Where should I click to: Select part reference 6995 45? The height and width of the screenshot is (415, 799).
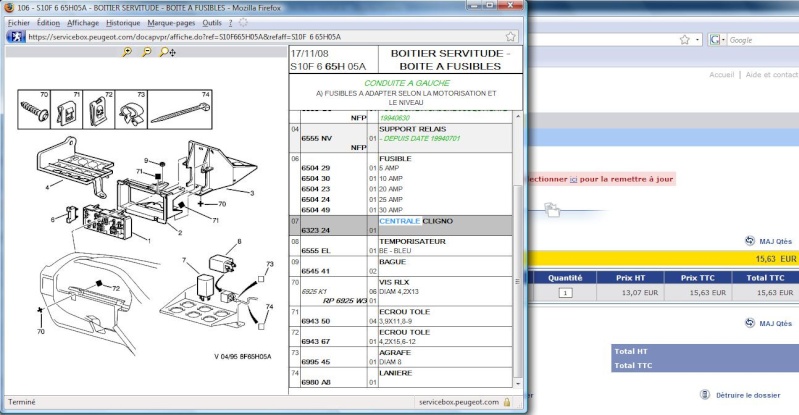point(315,361)
